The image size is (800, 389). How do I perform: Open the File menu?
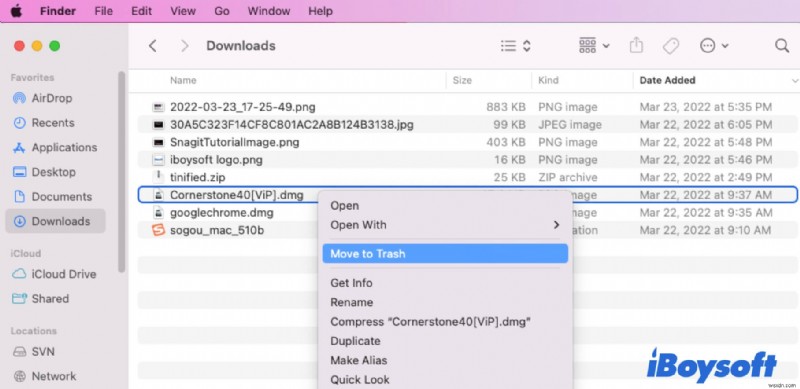pos(104,11)
